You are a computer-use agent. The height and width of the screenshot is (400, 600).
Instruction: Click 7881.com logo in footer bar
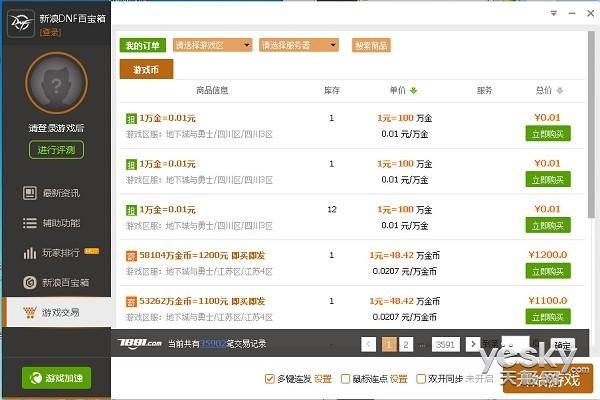pyautogui.click(x=140, y=343)
